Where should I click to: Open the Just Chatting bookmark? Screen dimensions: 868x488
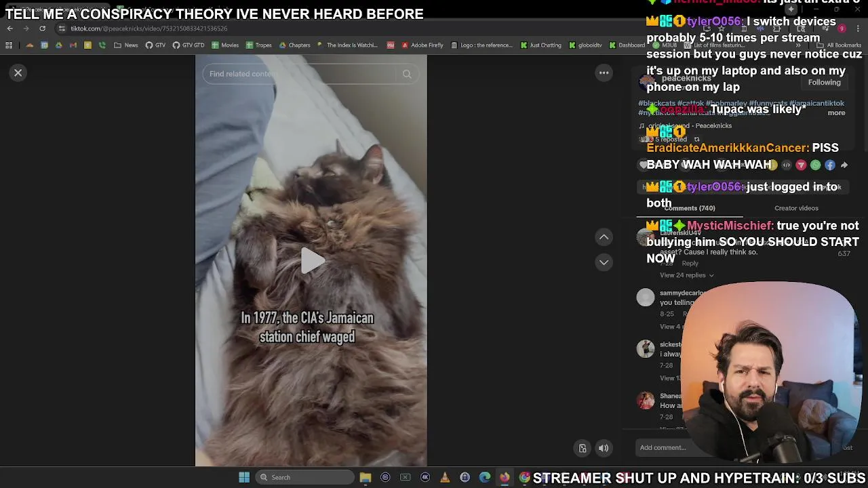(x=540, y=45)
